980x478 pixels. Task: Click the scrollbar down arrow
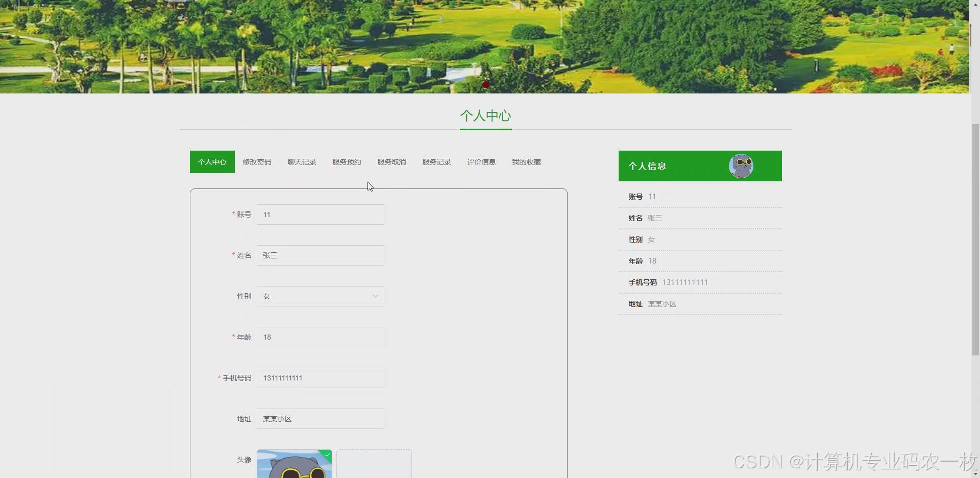point(974,473)
